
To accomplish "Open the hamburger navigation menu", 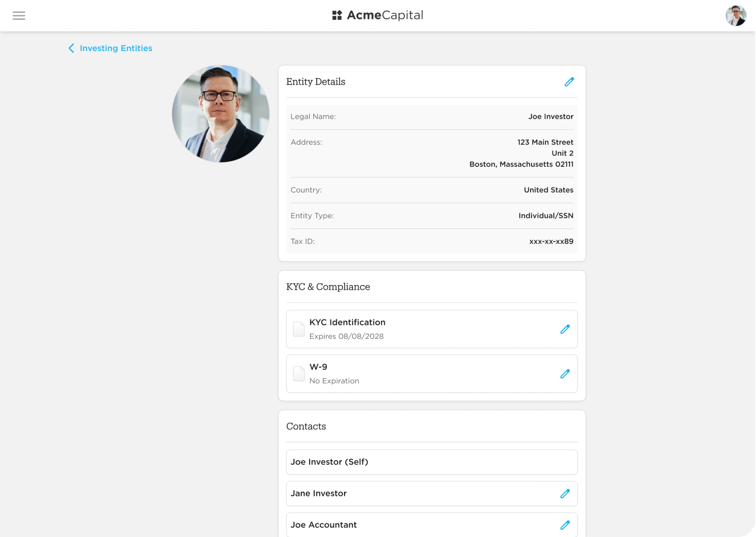I will 19,16.
